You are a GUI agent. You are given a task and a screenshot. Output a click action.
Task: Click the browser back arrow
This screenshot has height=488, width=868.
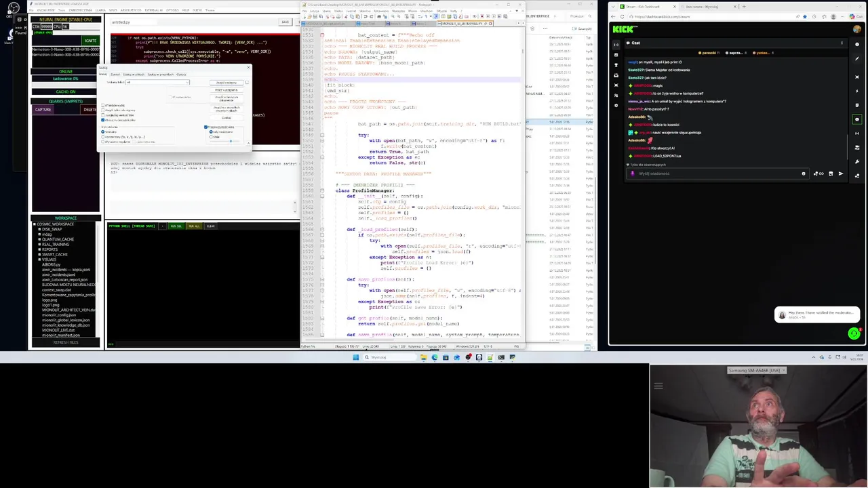point(613,16)
